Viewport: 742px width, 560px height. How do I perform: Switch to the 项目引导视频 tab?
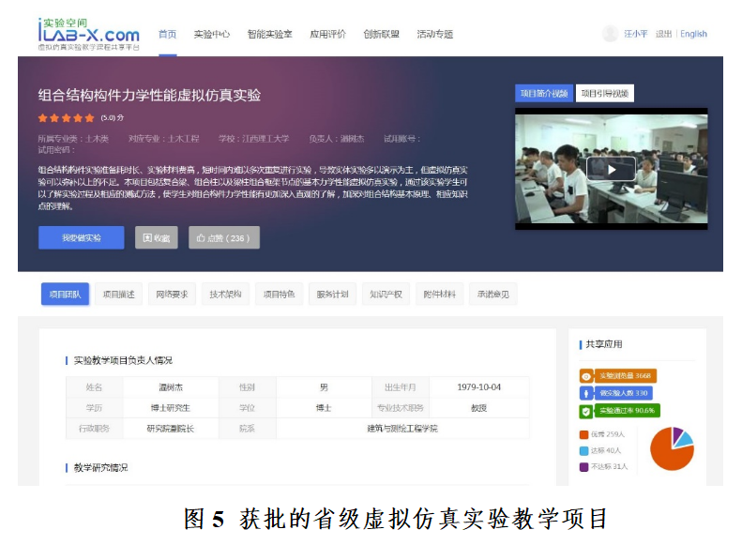(x=605, y=93)
